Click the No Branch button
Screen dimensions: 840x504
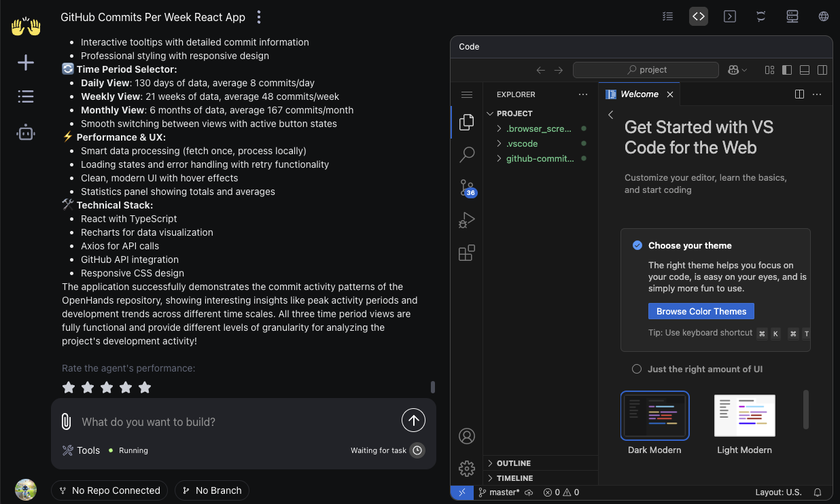click(x=212, y=490)
